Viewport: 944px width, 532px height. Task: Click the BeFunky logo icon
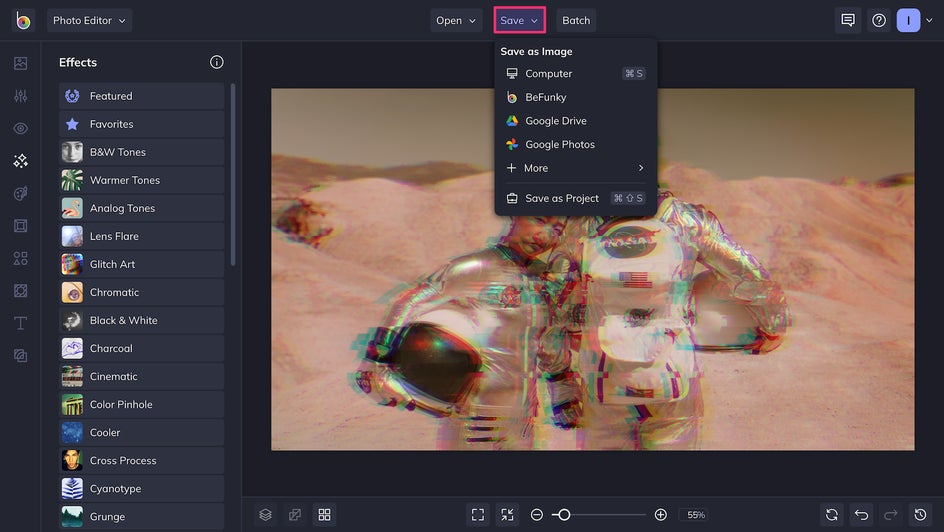tap(23, 20)
